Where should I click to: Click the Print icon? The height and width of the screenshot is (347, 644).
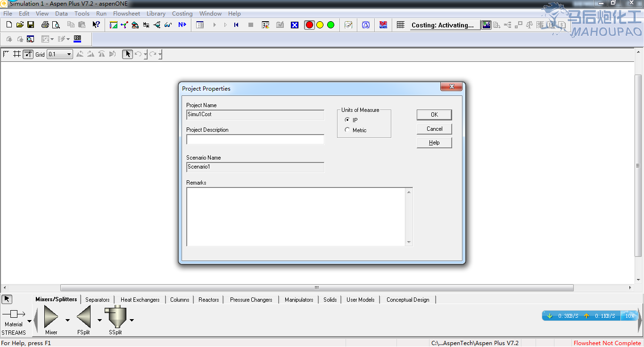pos(45,25)
